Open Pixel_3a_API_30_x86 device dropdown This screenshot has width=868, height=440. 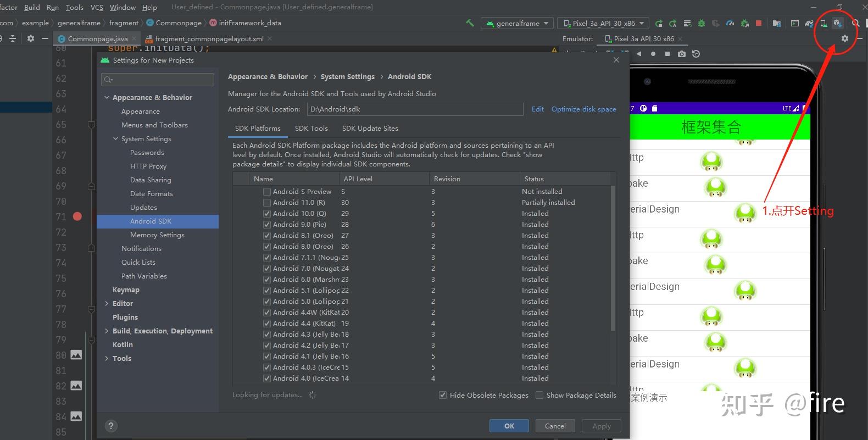point(603,24)
